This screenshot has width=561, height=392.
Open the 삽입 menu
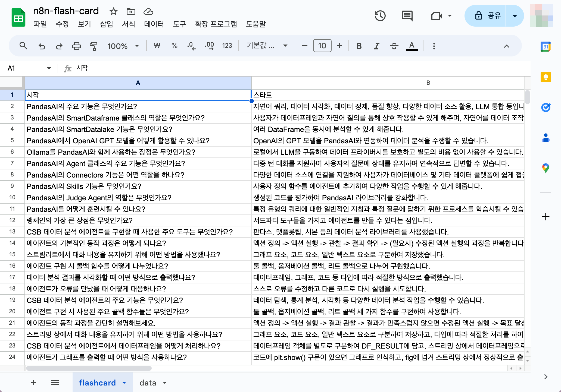(x=106, y=24)
